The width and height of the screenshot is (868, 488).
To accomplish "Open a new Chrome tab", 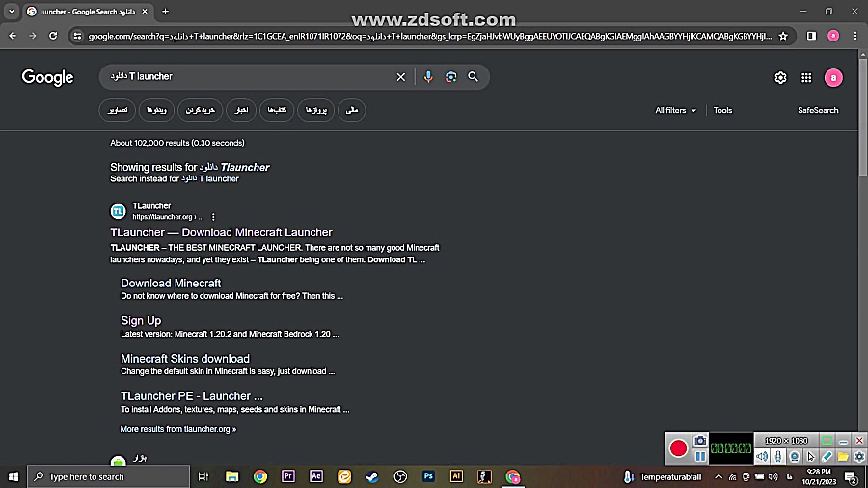I will 165,11.
